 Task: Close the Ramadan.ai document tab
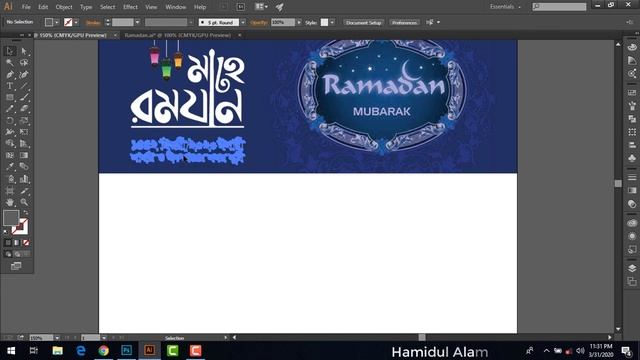(240, 36)
